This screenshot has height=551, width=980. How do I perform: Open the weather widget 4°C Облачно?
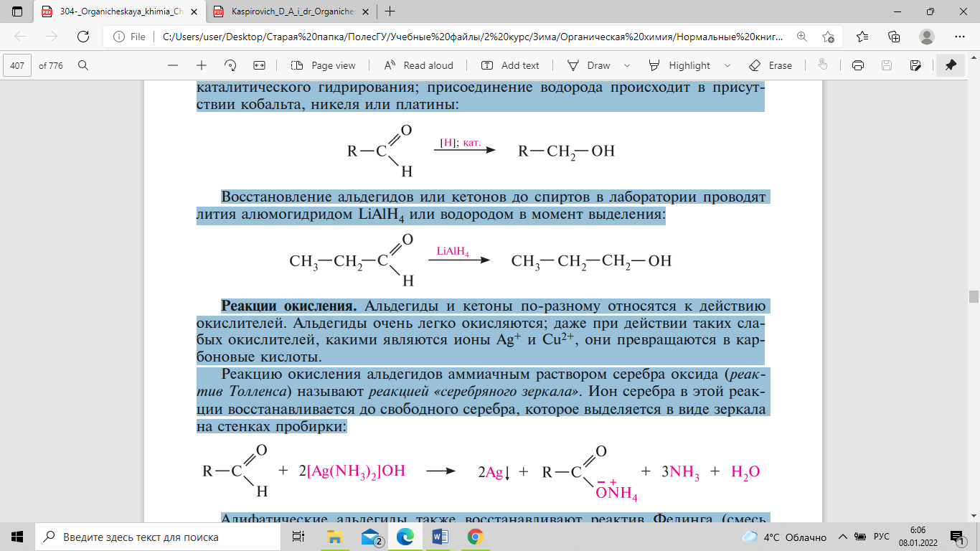[784, 537]
